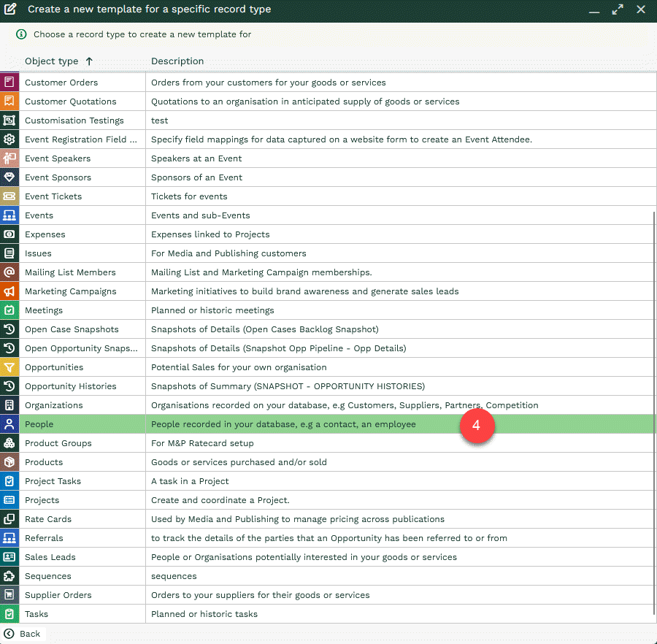Image resolution: width=657 pixels, height=644 pixels.
Task: Select the Marketing Campaigns record type
Action: click(x=328, y=291)
